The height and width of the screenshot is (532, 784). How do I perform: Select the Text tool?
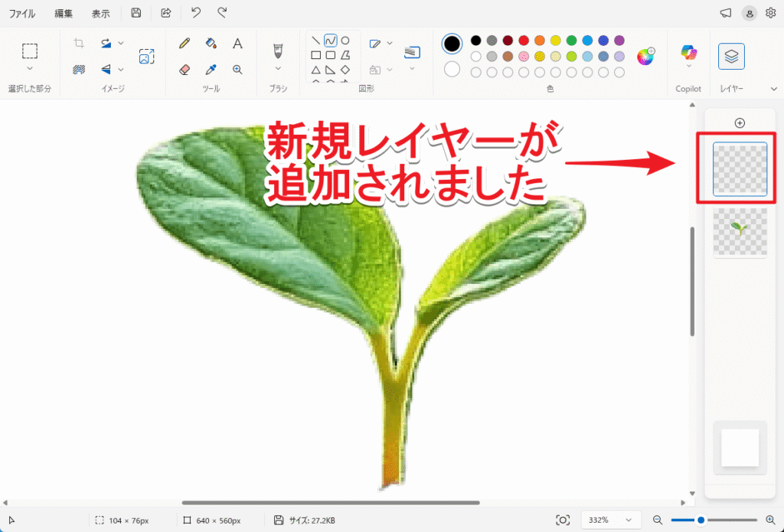tap(237, 44)
